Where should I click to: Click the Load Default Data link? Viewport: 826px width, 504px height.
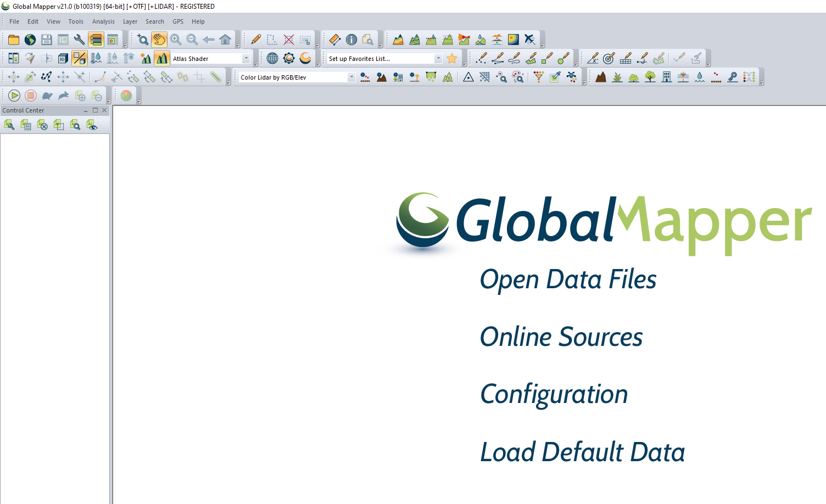coord(583,452)
